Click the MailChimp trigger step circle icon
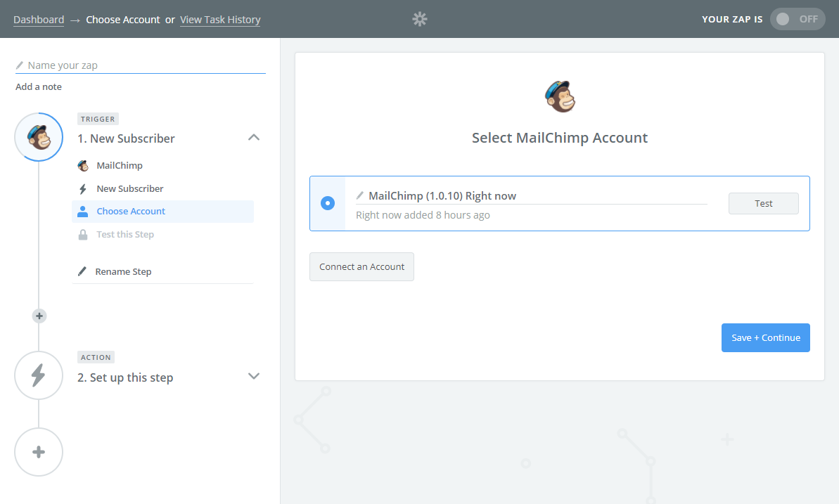 point(39,137)
